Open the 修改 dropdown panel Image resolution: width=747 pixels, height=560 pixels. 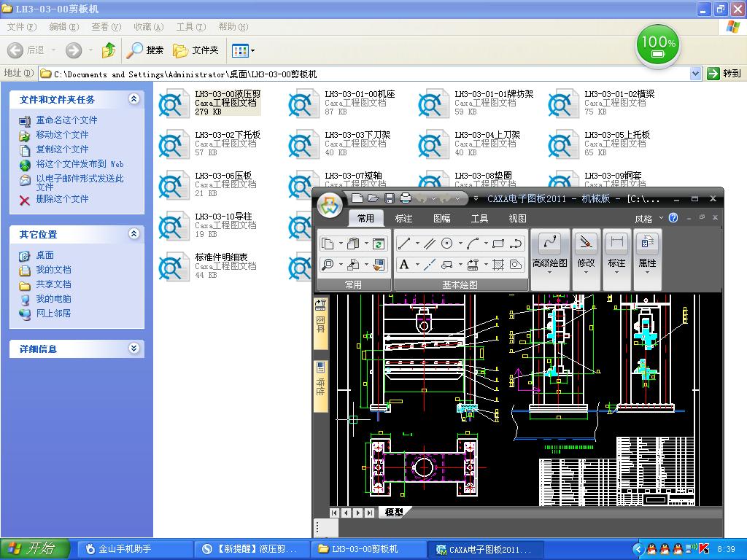point(586,260)
